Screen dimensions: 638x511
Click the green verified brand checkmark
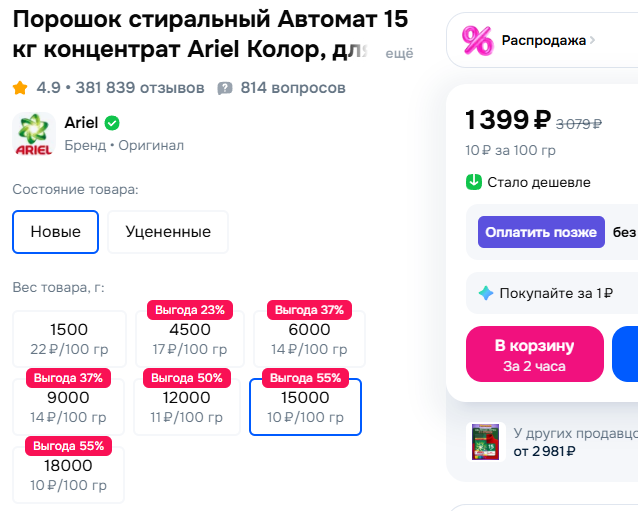point(113,123)
